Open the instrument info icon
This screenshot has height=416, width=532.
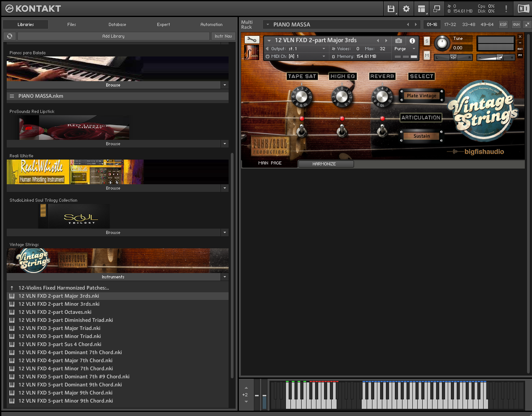point(412,41)
